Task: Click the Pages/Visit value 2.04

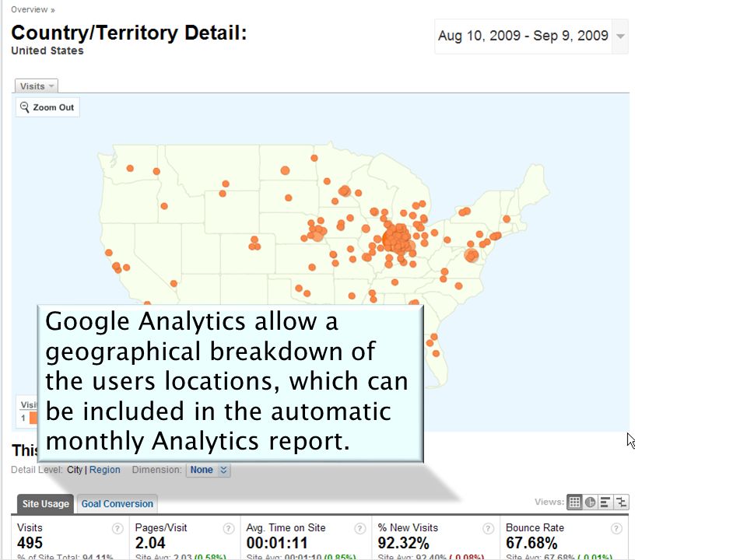Action: click(x=150, y=543)
